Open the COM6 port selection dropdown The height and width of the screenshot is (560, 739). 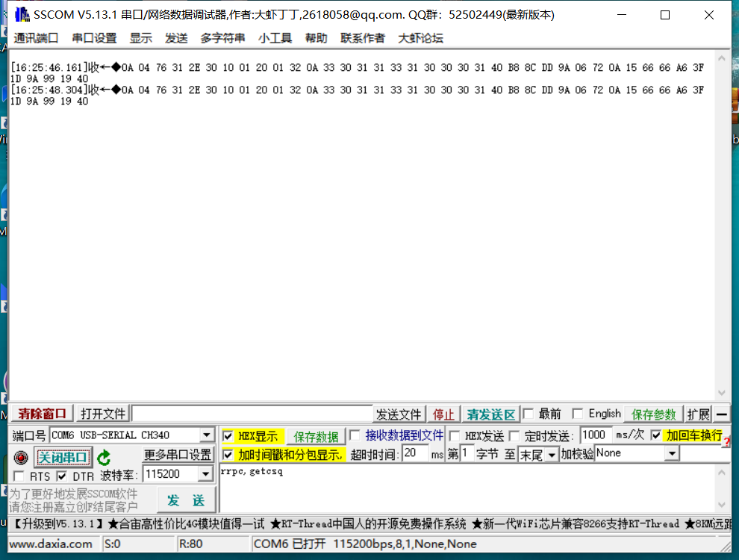[208, 435]
